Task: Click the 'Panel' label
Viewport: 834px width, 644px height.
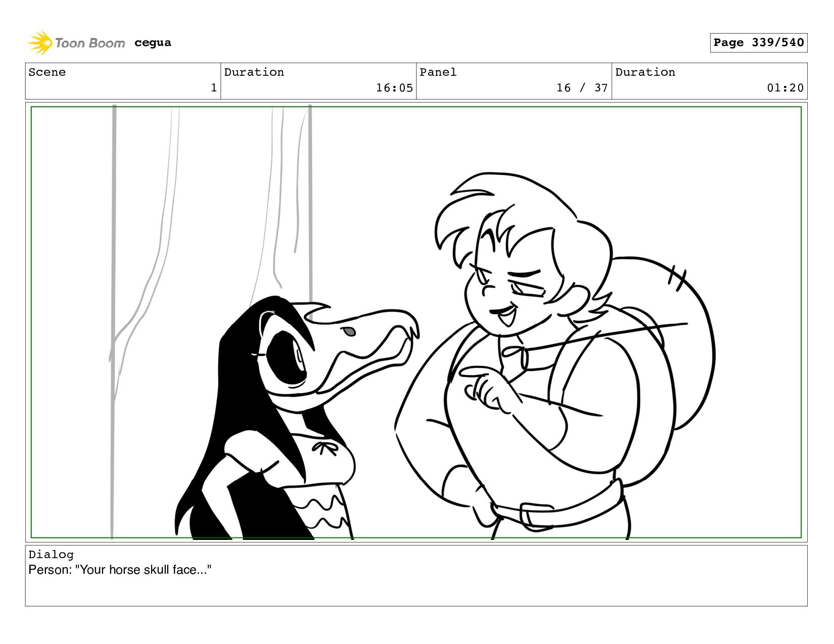Action: point(438,72)
